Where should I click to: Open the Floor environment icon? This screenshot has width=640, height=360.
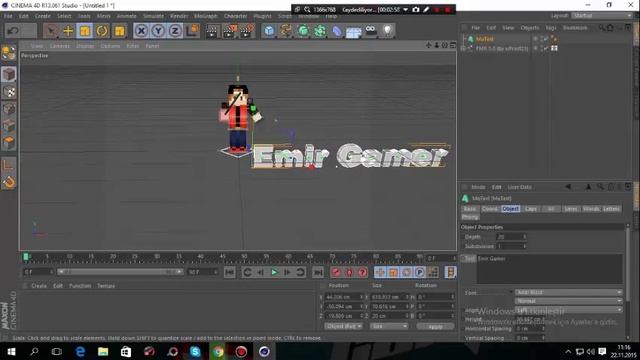[353, 31]
